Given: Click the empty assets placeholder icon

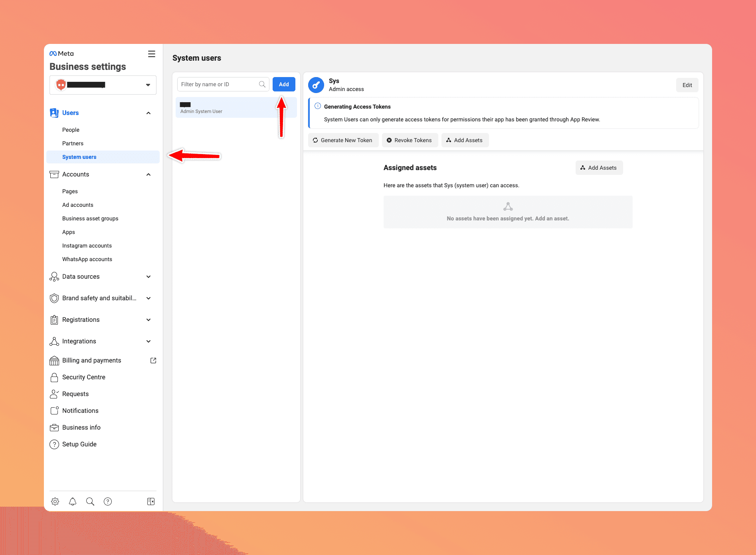Looking at the screenshot, I should point(508,206).
